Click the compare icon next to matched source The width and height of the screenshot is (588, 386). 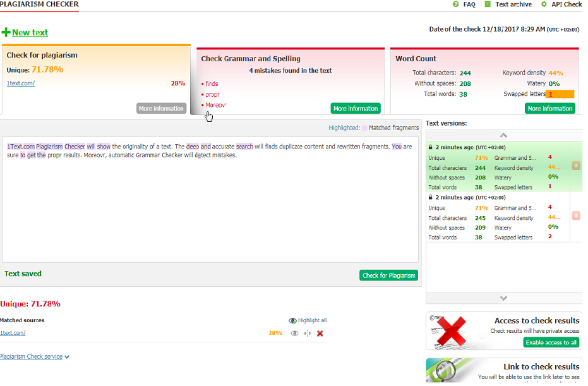click(307, 334)
